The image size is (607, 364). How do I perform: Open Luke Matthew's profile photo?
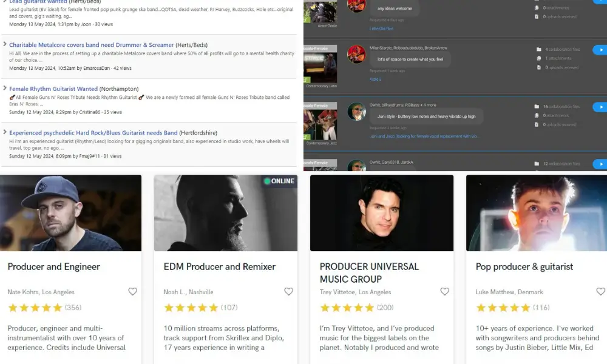(x=537, y=213)
